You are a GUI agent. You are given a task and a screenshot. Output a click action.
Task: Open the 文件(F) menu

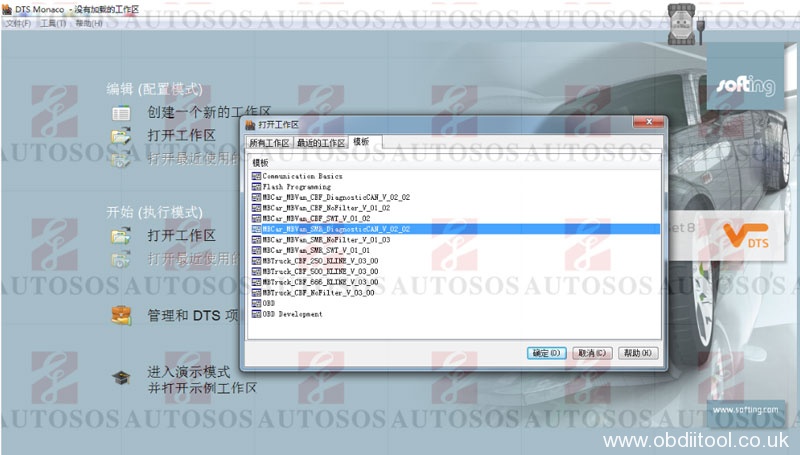click(19, 23)
